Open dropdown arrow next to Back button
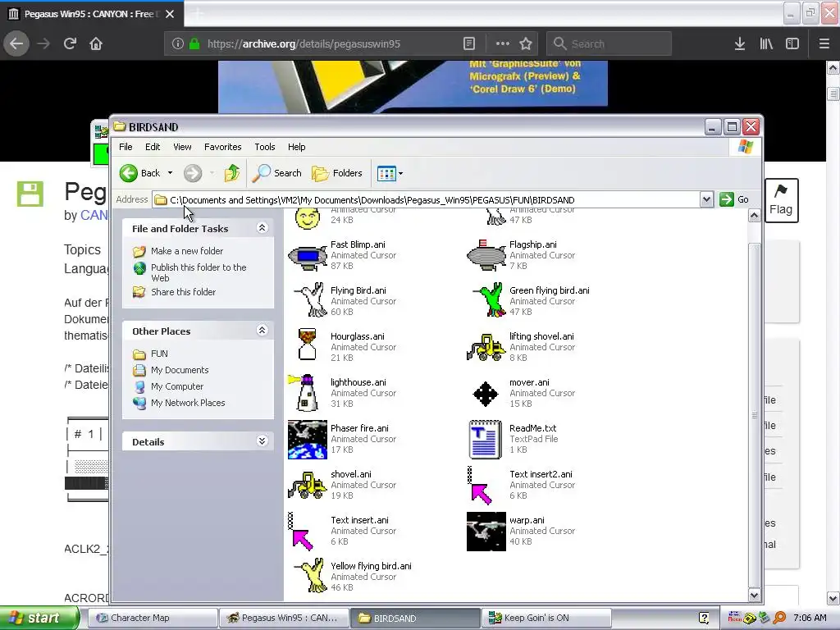The height and width of the screenshot is (630, 840). [170, 173]
